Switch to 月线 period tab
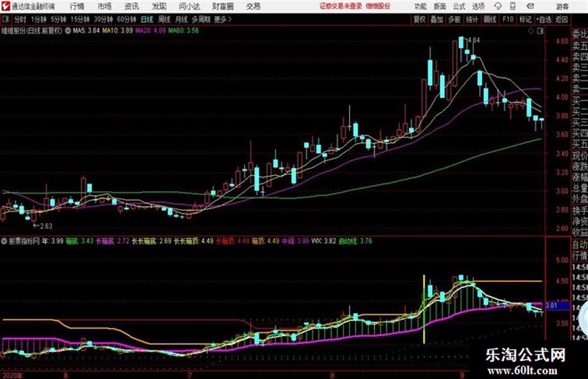The image size is (588, 379). pos(181,19)
